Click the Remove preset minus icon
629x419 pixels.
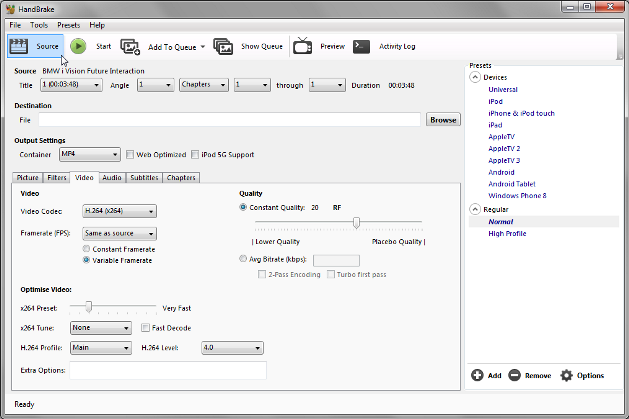(514, 375)
